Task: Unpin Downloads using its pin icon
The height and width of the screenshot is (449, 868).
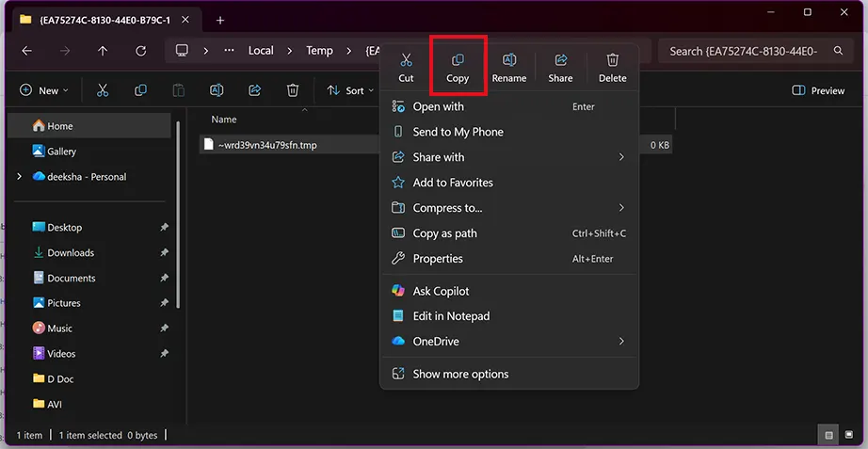Action: click(164, 253)
